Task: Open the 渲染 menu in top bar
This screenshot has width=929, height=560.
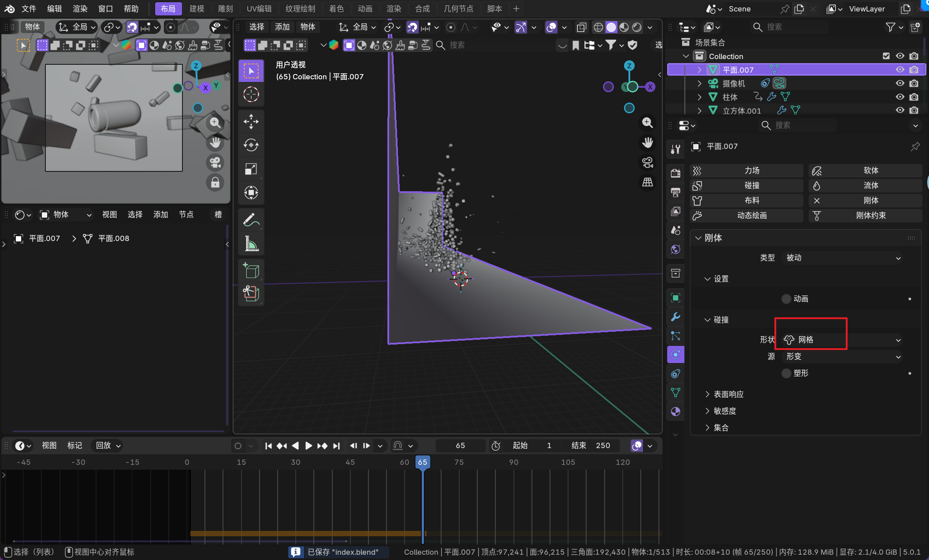Action: tap(80, 9)
